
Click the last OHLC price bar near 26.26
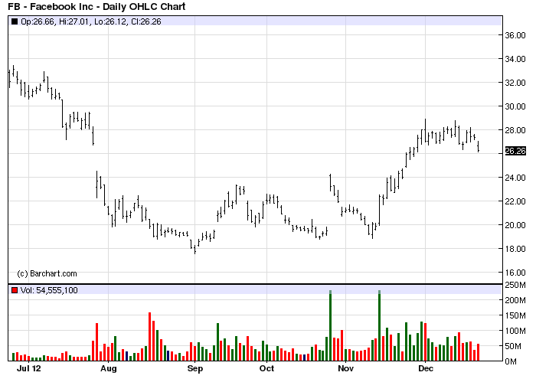pyautogui.click(x=479, y=146)
